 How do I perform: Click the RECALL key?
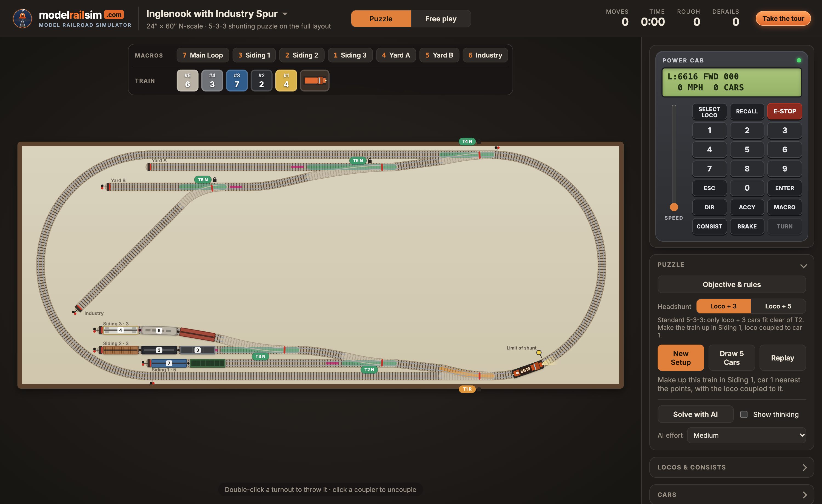tap(747, 111)
